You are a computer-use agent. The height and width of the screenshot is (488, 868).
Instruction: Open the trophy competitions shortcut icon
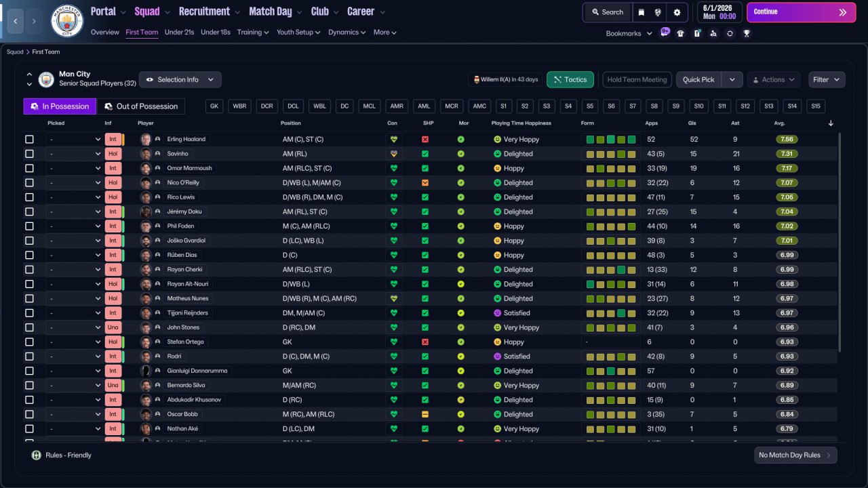[x=747, y=33]
